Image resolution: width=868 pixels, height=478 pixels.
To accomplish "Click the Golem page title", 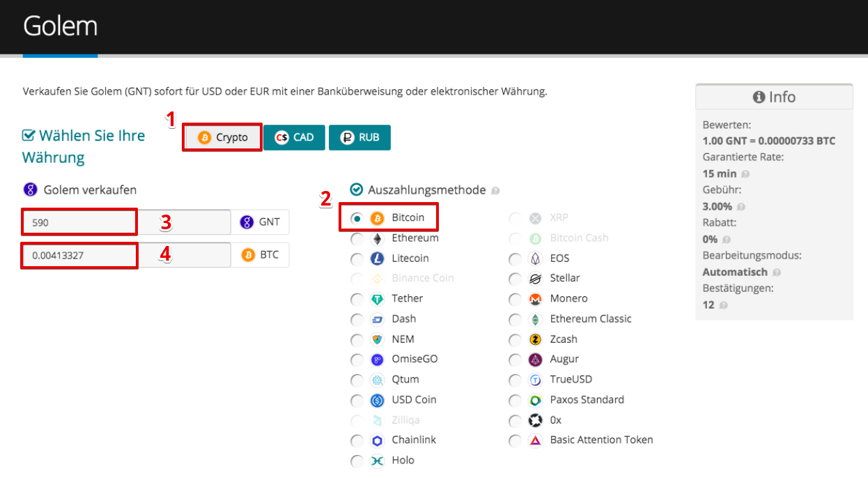I will 61,26.
